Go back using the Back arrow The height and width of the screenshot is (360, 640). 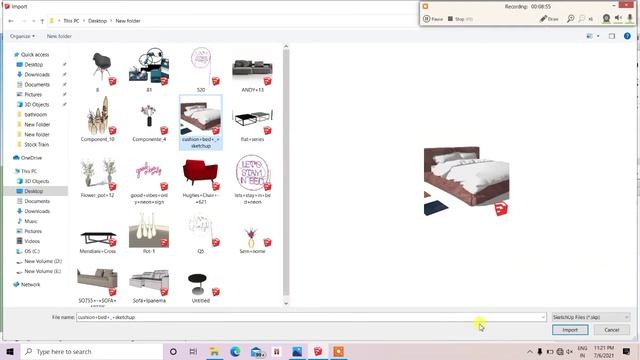11,21
